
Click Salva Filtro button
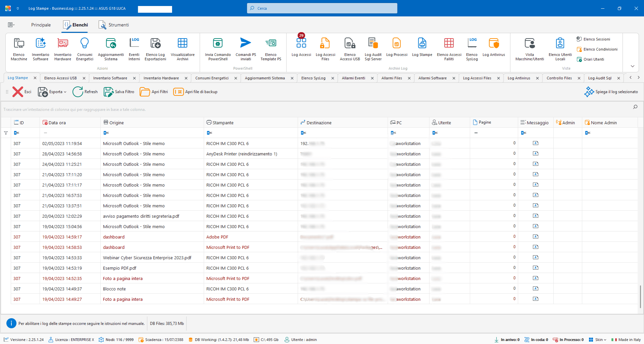click(x=119, y=92)
